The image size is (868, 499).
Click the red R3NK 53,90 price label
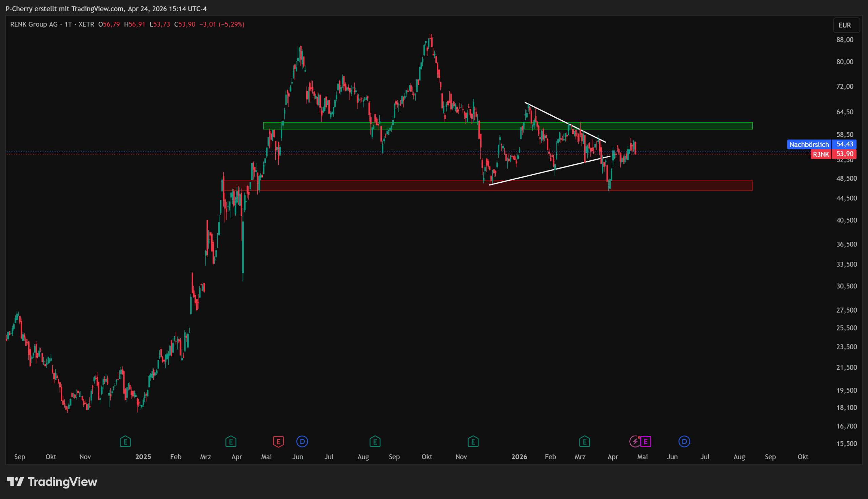point(833,154)
